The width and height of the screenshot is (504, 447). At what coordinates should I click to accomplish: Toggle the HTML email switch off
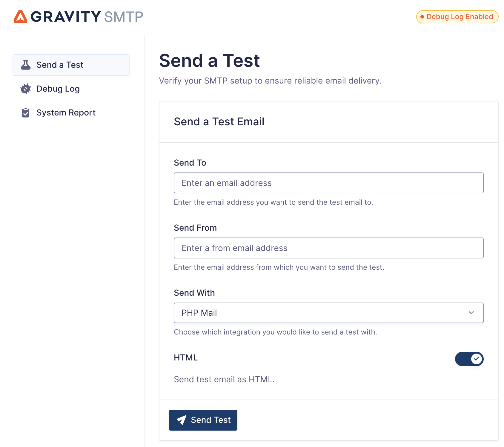[469, 359]
